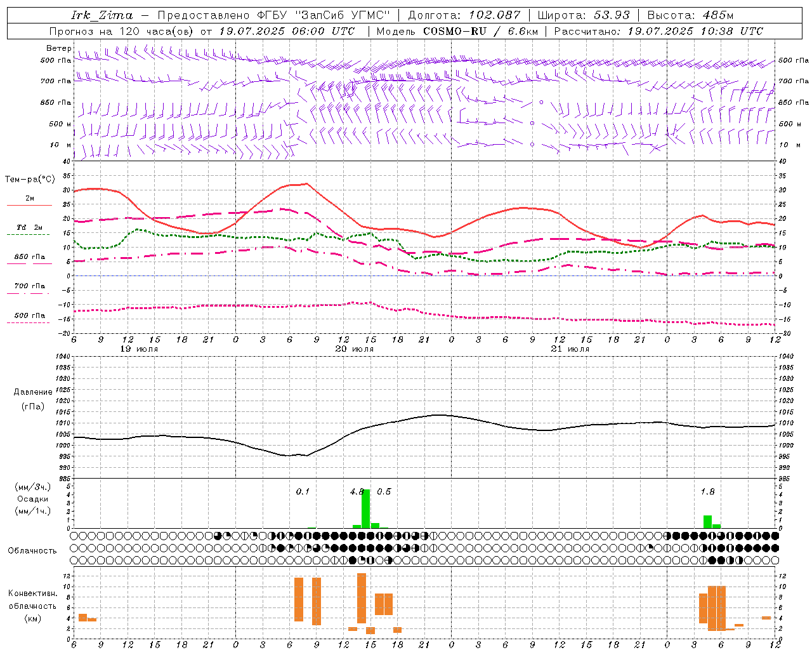The width and height of the screenshot is (812, 650).
Task: Click the 4.8 precipitation amount value
Action: click(x=357, y=491)
